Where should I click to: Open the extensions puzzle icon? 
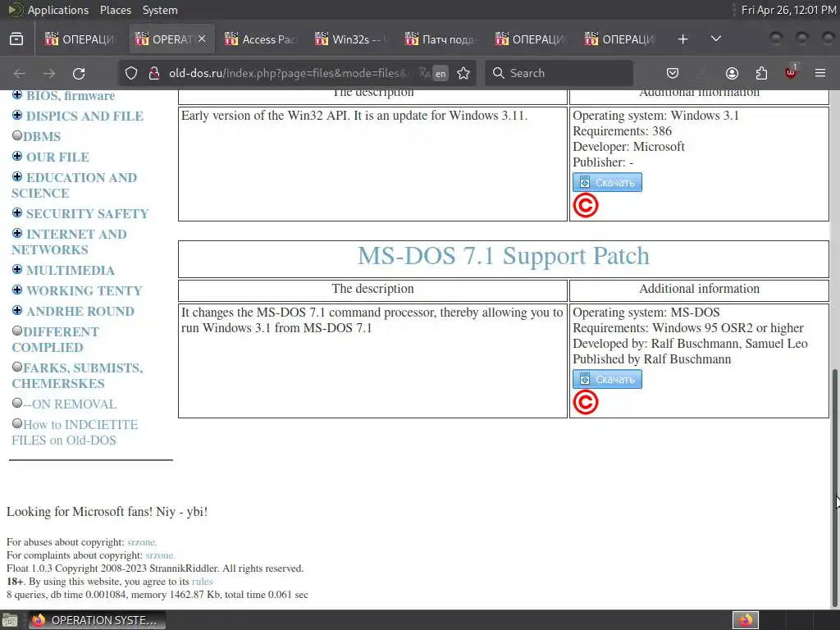pyautogui.click(x=761, y=73)
